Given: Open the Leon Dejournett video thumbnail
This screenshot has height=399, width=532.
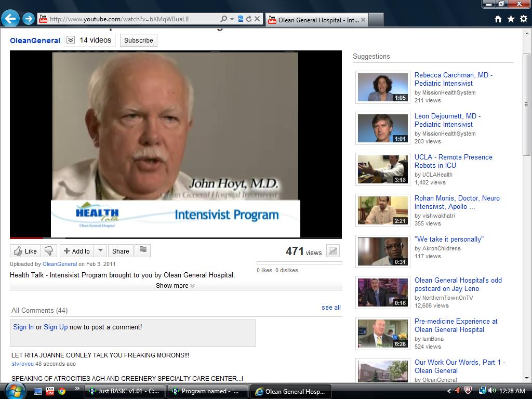Looking at the screenshot, I should (x=383, y=128).
